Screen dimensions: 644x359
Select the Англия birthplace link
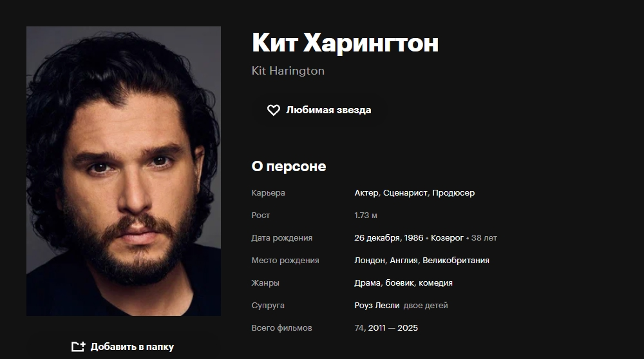[403, 261]
